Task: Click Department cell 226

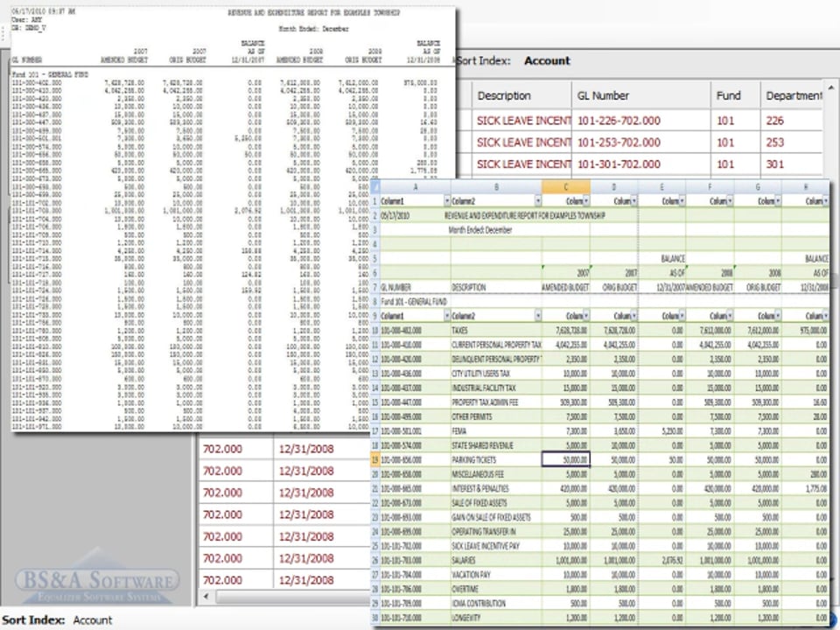Action: coord(791,121)
